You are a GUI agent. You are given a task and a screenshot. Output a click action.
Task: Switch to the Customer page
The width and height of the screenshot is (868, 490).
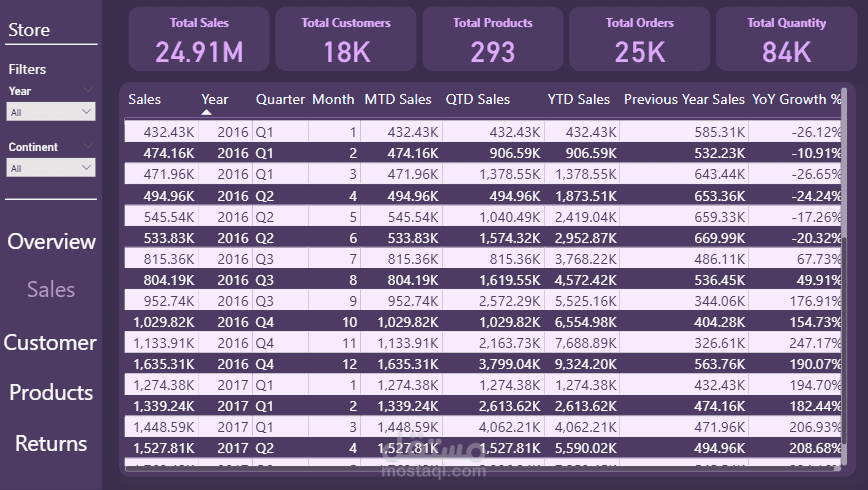click(51, 343)
